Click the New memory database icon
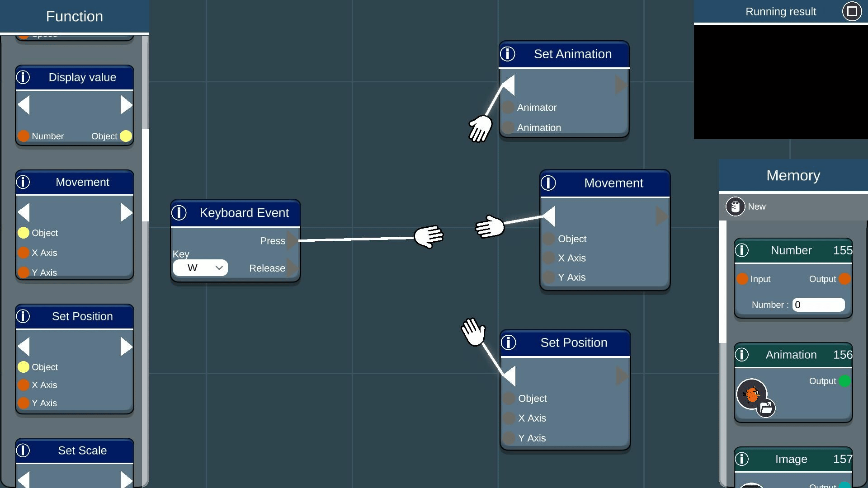The image size is (868, 488). 735,207
